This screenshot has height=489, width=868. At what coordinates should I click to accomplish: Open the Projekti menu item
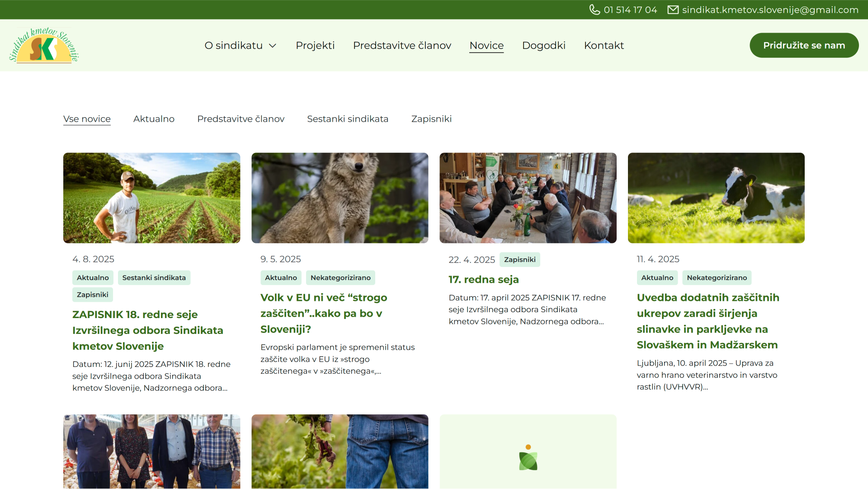point(315,45)
